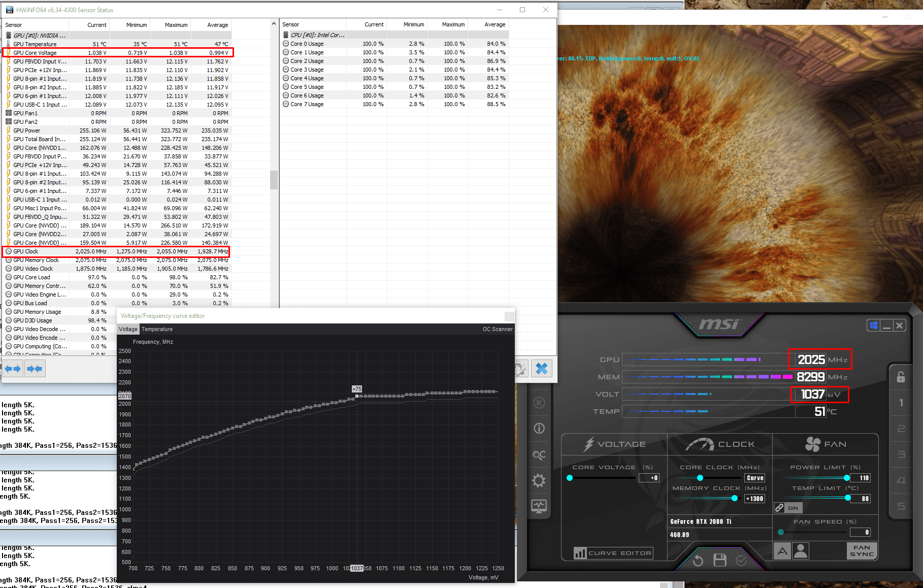923x588 pixels.
Task: Close the Voltage/Frequency curve editor window
Action: click(509, 316)
